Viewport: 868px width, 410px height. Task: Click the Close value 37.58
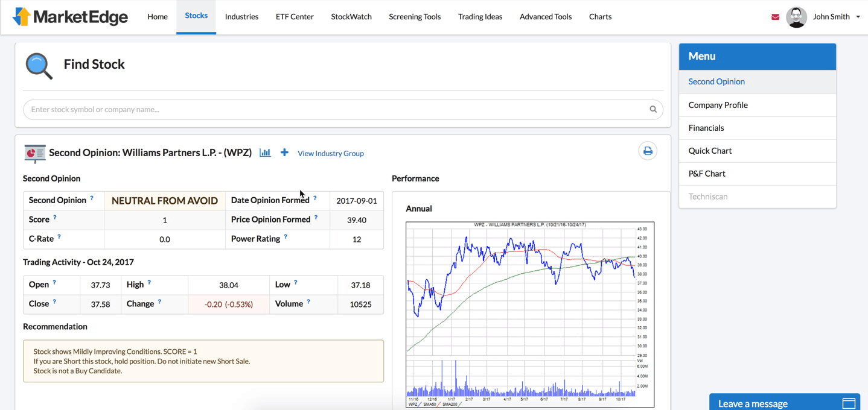(100, 304)
